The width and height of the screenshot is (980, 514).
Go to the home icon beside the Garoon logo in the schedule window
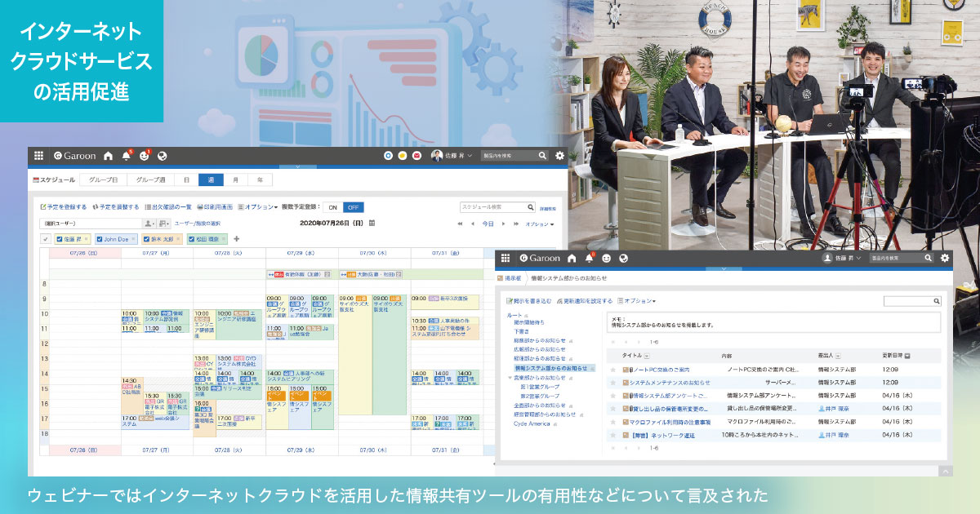(x=109, y=155)
